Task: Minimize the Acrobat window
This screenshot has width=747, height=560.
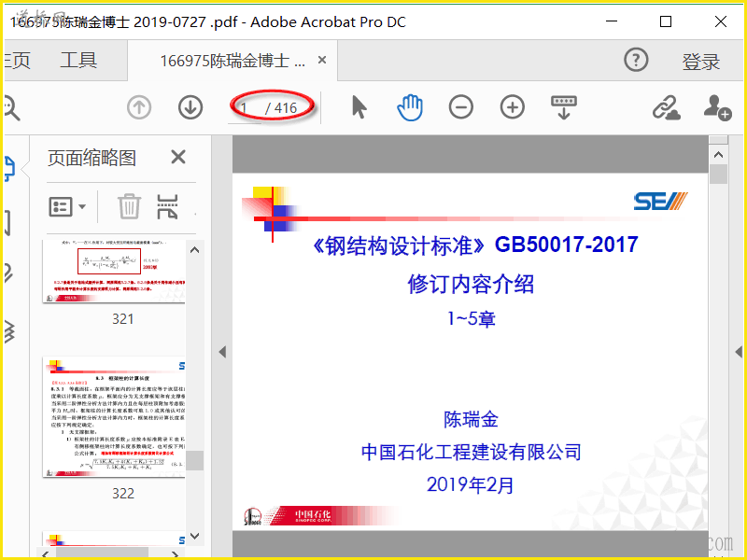Action: pos(612,21)
